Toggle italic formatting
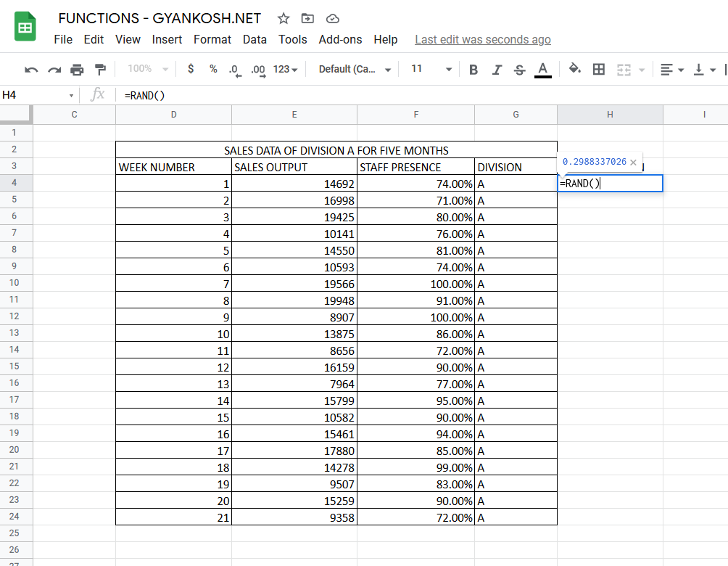This screenshot has width=728, height=566. [496, 69]
